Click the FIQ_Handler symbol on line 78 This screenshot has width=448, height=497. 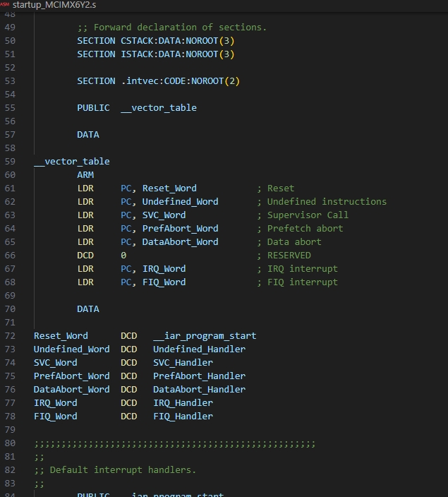tap(183, 417)
